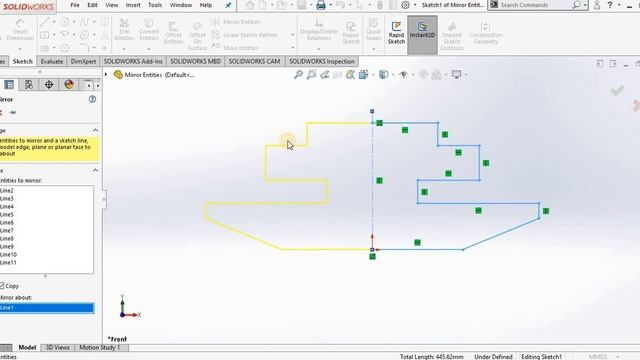Click the Convert Entities tool
The image size is (640, 360).
(149, 29)
